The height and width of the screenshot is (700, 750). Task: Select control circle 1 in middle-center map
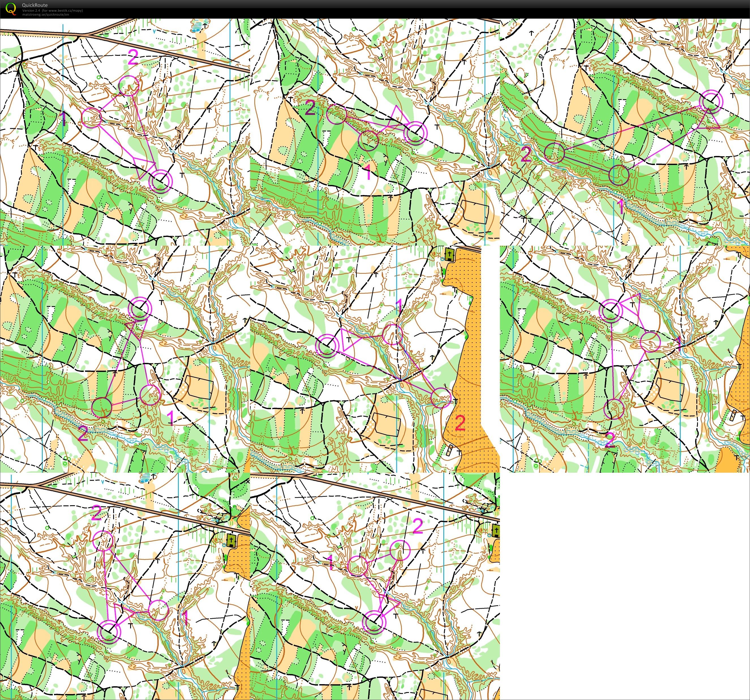click(393, 334)
